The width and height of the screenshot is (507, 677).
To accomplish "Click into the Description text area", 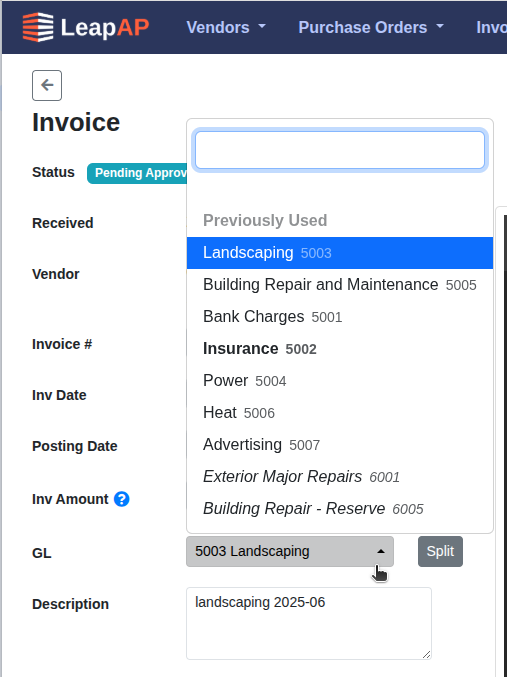I will coord(309,623).
